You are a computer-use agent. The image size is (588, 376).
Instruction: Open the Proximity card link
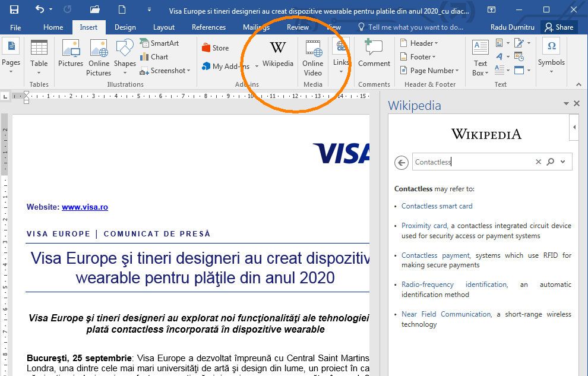click(x=425, y=226)
